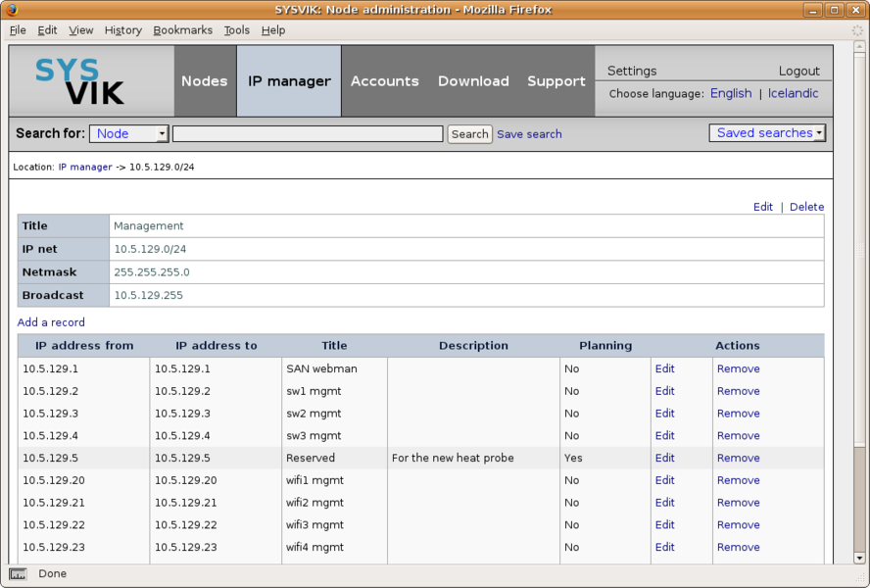Click the Add a record link
870x588 pixels.
coord(51,322)
